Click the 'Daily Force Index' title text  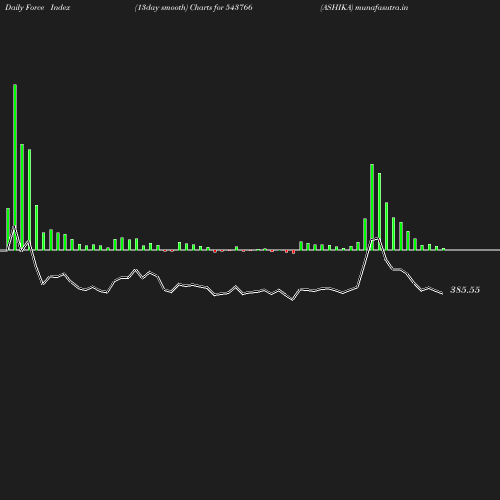point(37,7)
